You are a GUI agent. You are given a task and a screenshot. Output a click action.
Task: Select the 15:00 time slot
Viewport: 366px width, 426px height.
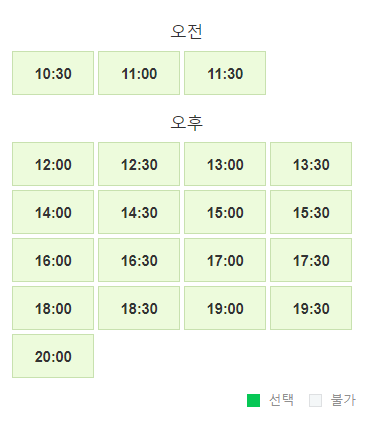point(225,212)
